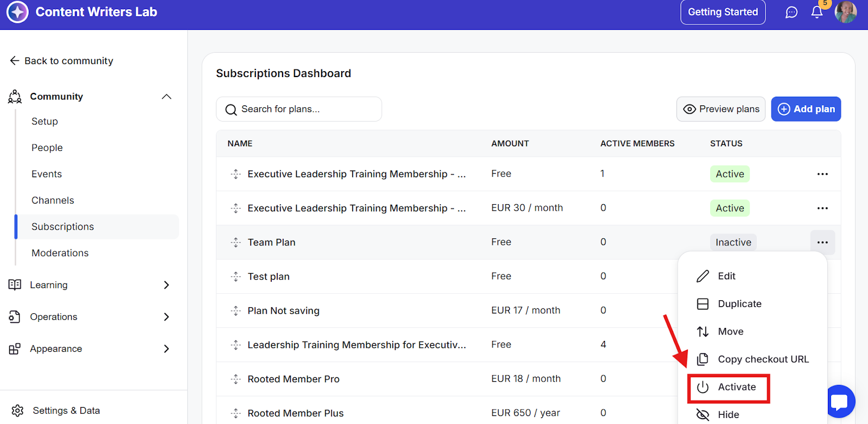
Task: Open the notifications bell
Action: (816, 12)
